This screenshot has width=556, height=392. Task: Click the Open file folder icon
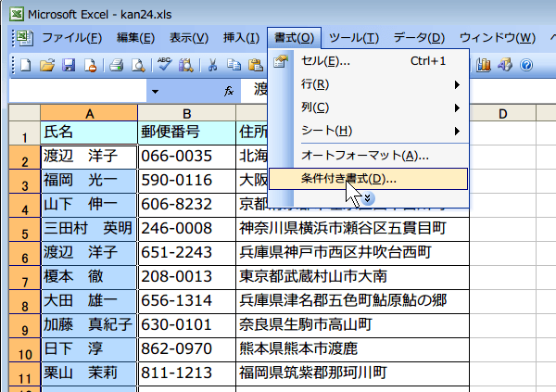[46, 65]
